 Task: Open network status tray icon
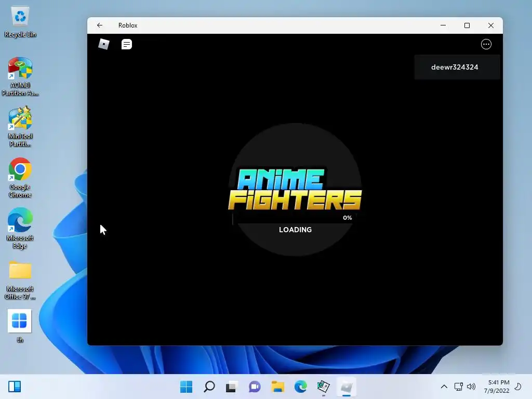(458, 387)
